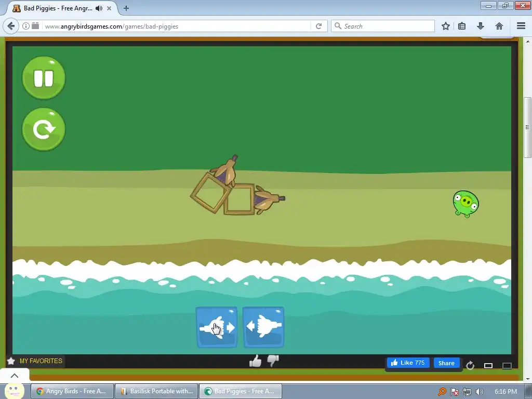The width and height of the screenshot is (532, 399).
Task: Reload the game using the circular arrow icon
Action: pos(470,365)
